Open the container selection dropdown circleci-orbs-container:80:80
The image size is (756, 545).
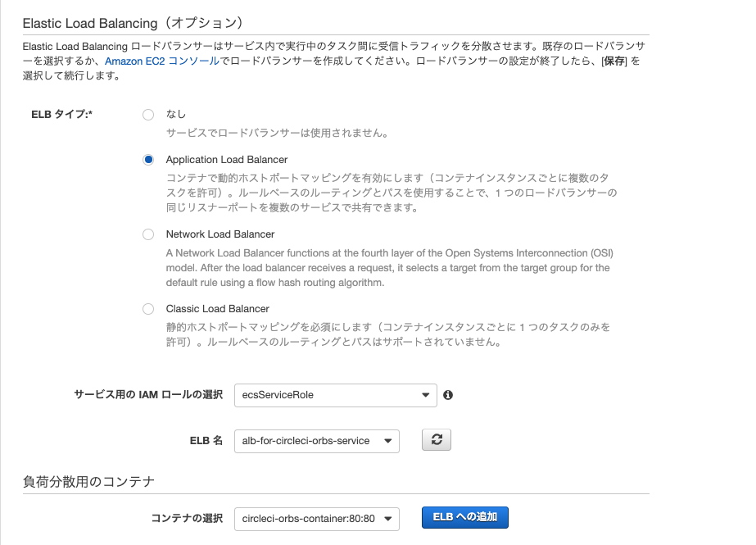pos(317,519)
